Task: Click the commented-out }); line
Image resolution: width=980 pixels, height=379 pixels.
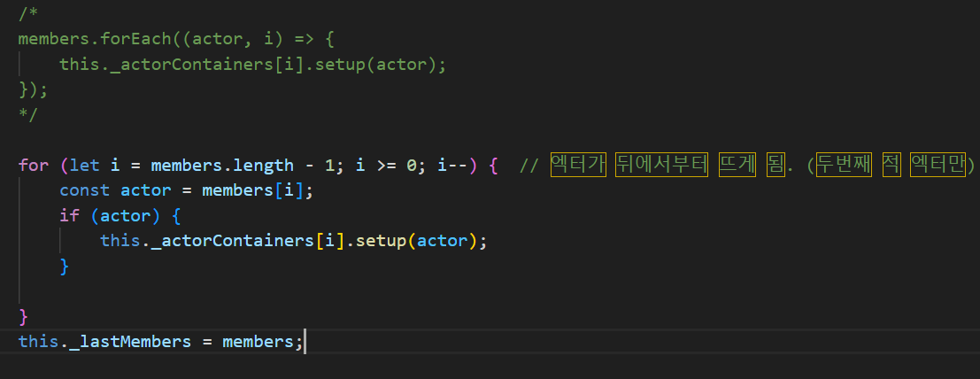Action: coord(34,89)
